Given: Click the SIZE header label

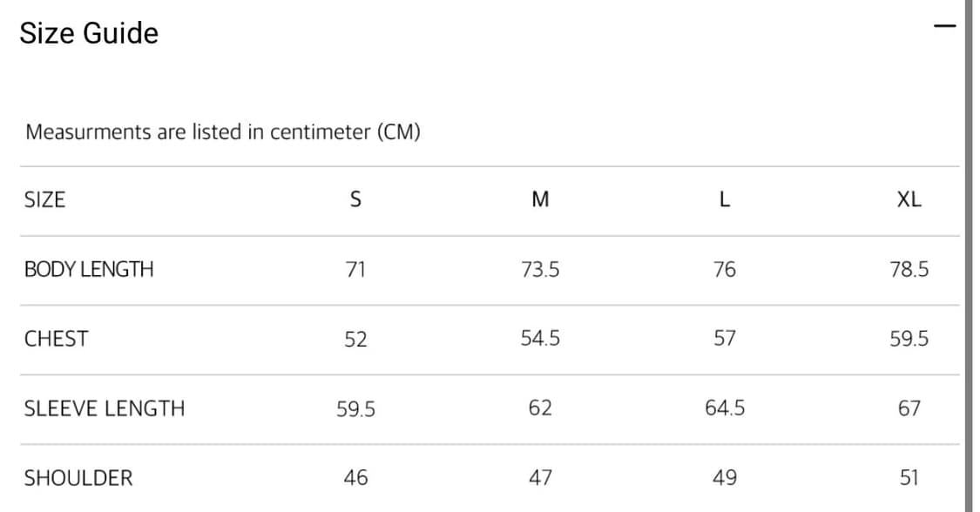Looking at the screenshot, I should point(45,199).
